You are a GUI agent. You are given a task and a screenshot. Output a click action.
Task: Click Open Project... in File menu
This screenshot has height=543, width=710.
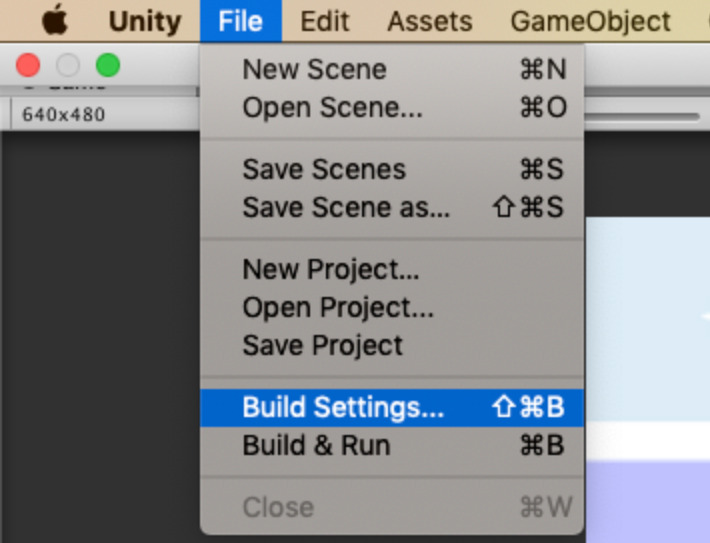click(338, 307)
